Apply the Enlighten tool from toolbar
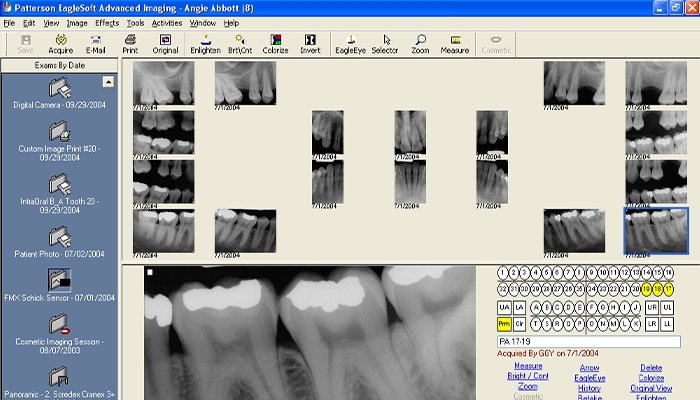Viewport: 700px width, 400px height. [204, 43]
